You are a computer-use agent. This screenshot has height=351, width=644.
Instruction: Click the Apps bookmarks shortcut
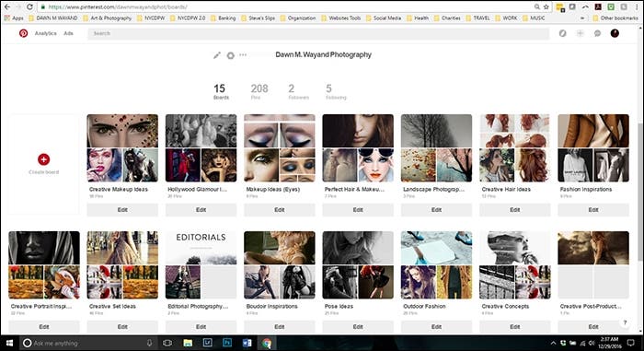tap(14, 18)
